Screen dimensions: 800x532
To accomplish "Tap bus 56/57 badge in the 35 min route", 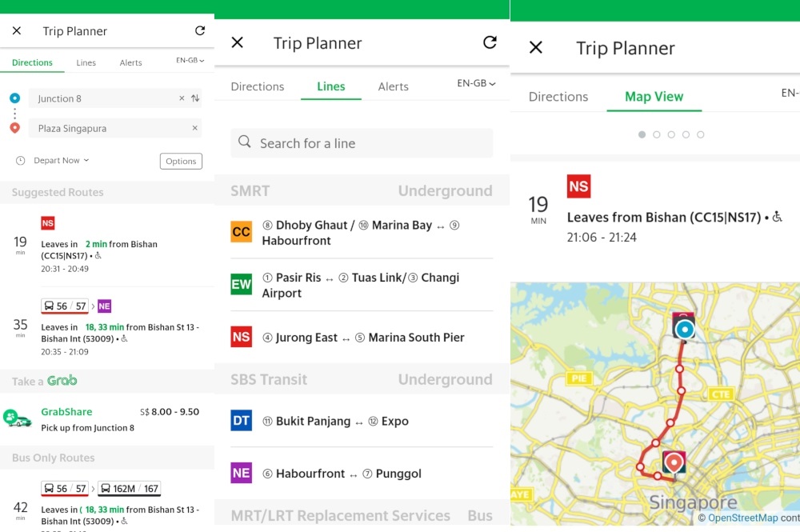I will point(65,306).
